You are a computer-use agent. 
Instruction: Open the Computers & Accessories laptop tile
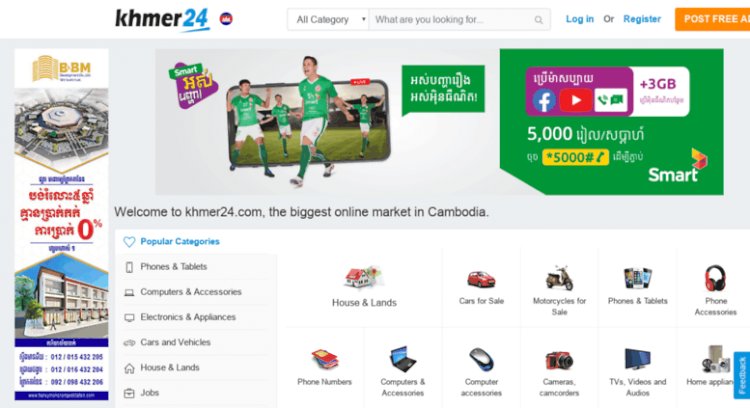coord(402,371)
